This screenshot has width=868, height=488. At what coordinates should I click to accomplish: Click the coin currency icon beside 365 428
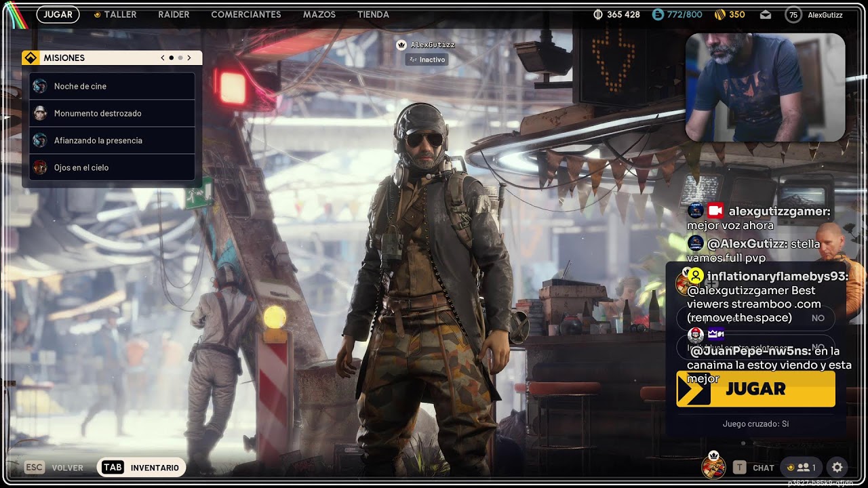click(598, 14)
